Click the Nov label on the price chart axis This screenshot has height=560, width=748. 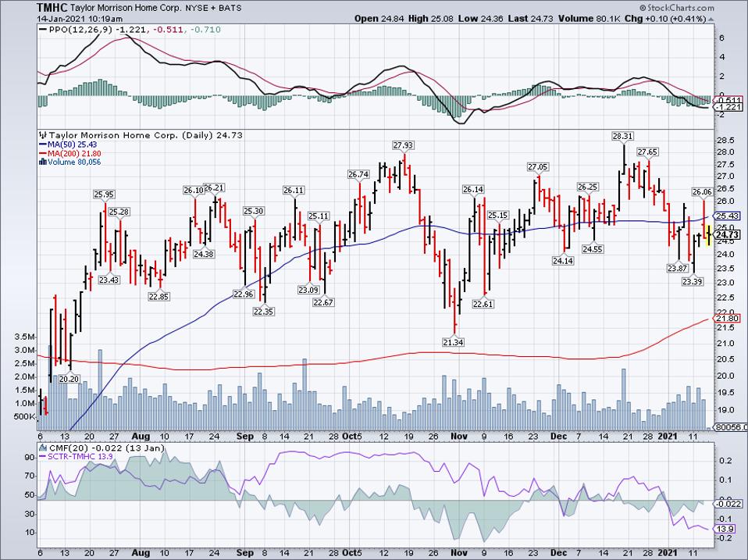(x=458, y=437)
